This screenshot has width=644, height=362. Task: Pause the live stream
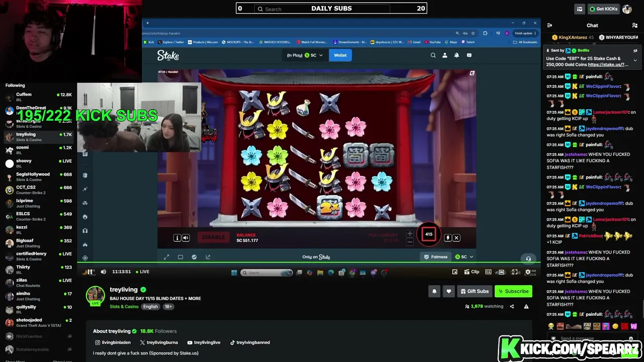coord(89,272)
